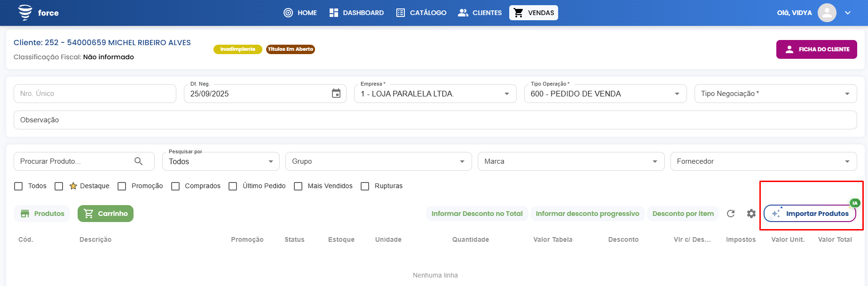Open the Fornecedor dropdown

tap(764, 161)
